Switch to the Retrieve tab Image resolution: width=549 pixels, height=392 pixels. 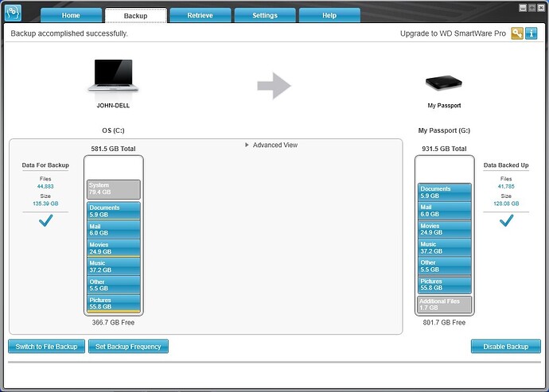201,15
